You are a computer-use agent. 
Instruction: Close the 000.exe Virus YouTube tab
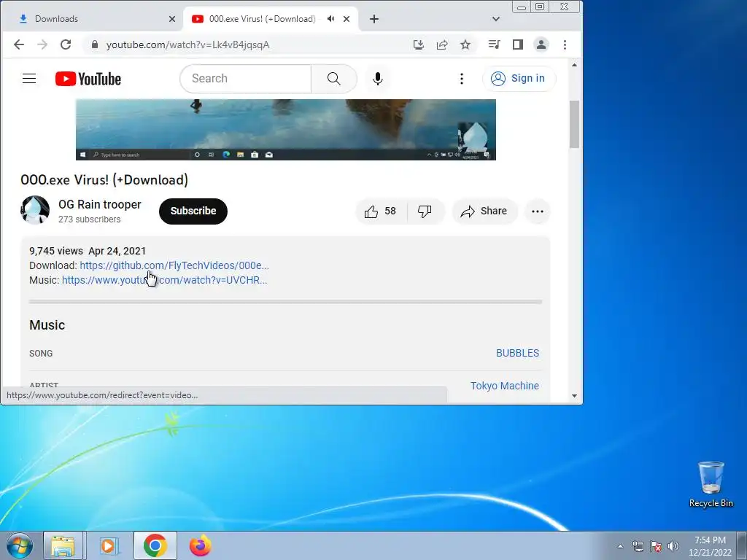(x=347, y=19)
